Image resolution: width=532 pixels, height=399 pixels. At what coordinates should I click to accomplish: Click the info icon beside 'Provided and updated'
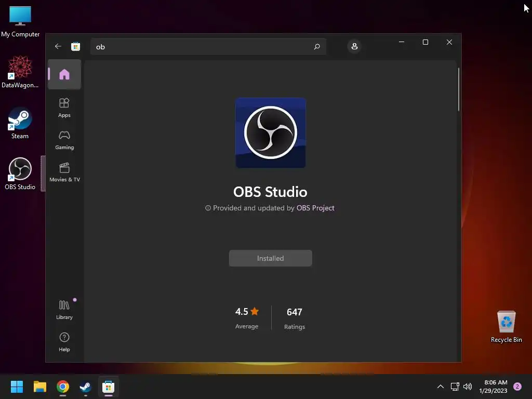[208, 208]
